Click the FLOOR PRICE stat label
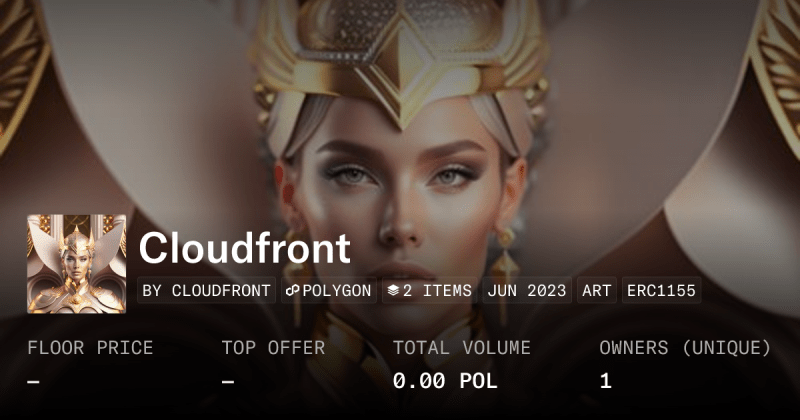Viewport: 800px width, 420px height. [x=90, y=348]
